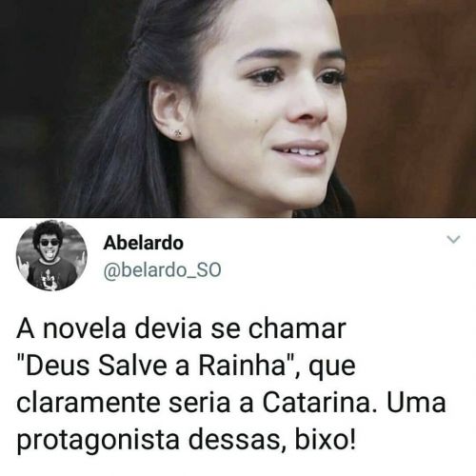Screen dimensions: 476x476
Task: Click the last line 'protagonista dessas, bixo!'
Action: (186, 441)
